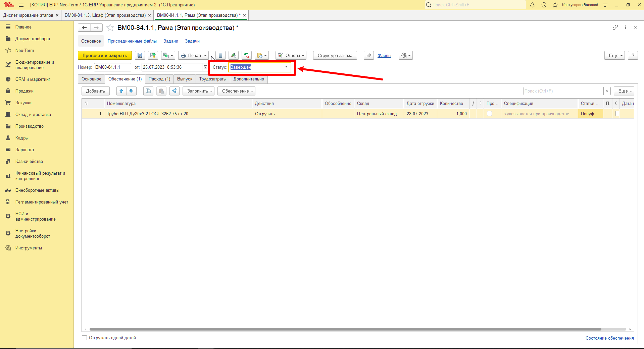Open the Статус dropdown list

(286, 67)
